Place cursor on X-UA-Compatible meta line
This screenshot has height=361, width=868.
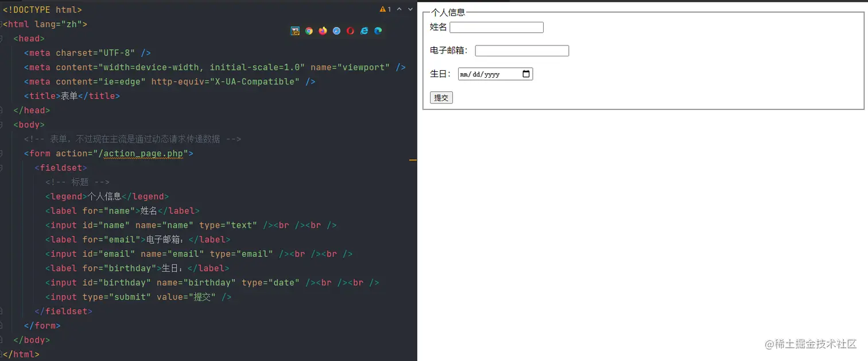pyautogui.click(x=169, y=82)
